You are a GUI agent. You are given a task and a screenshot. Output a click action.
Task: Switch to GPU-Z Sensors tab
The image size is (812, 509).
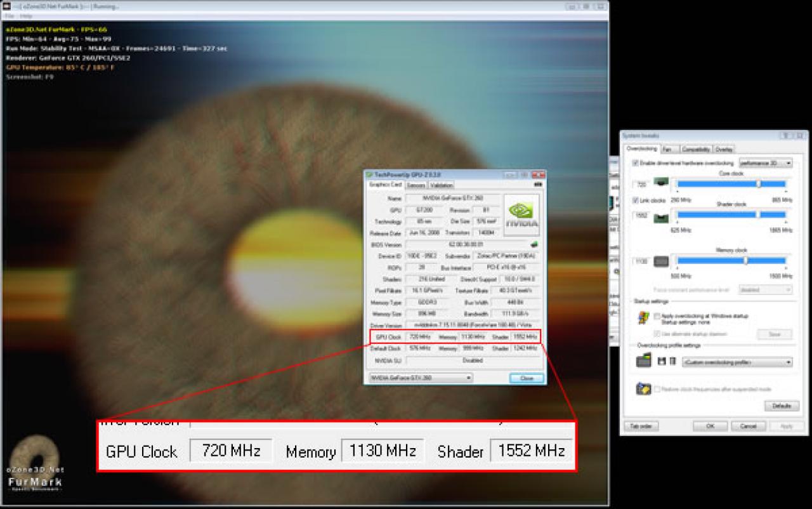[x=416, y=185]
